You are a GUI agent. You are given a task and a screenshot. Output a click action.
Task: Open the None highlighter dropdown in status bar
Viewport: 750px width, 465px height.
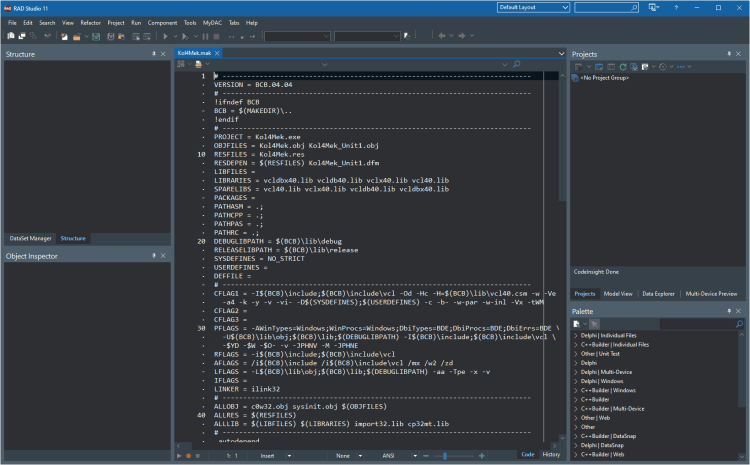(x=360, y=456)
